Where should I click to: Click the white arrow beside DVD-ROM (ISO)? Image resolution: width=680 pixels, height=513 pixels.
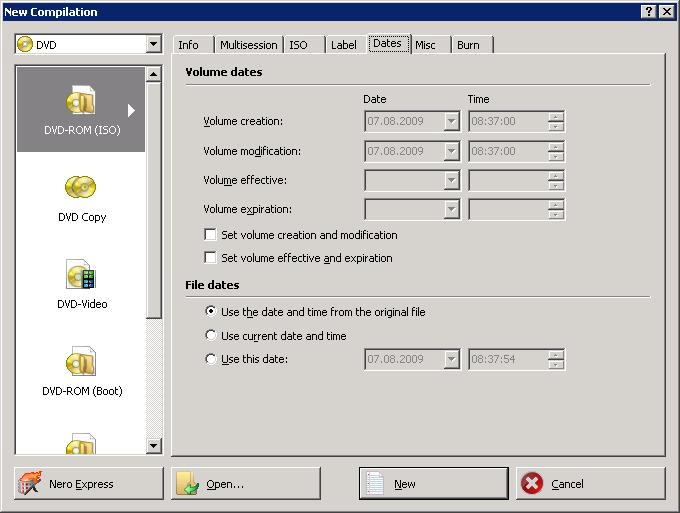click(x=131, y=111)
